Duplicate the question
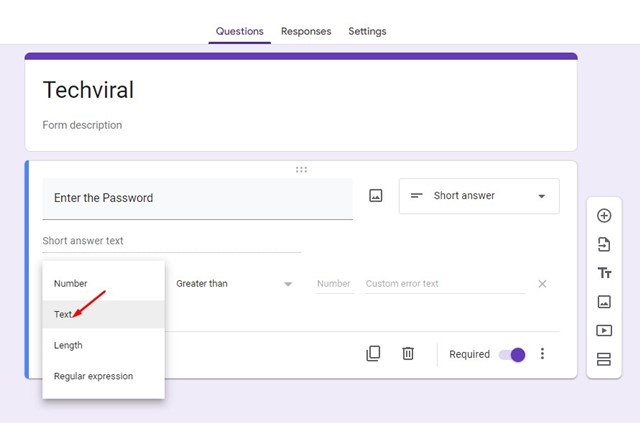 point(373,354)
